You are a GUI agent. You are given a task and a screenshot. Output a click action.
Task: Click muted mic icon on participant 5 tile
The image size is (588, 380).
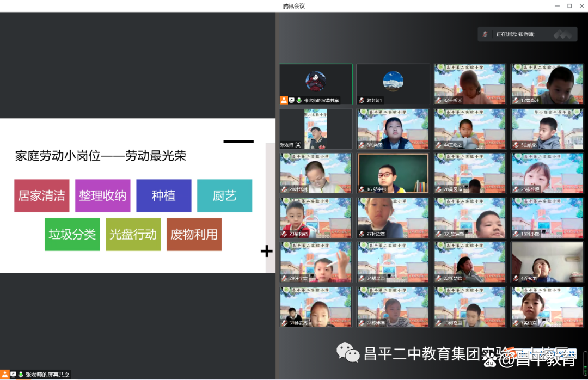tap(516, 145)
